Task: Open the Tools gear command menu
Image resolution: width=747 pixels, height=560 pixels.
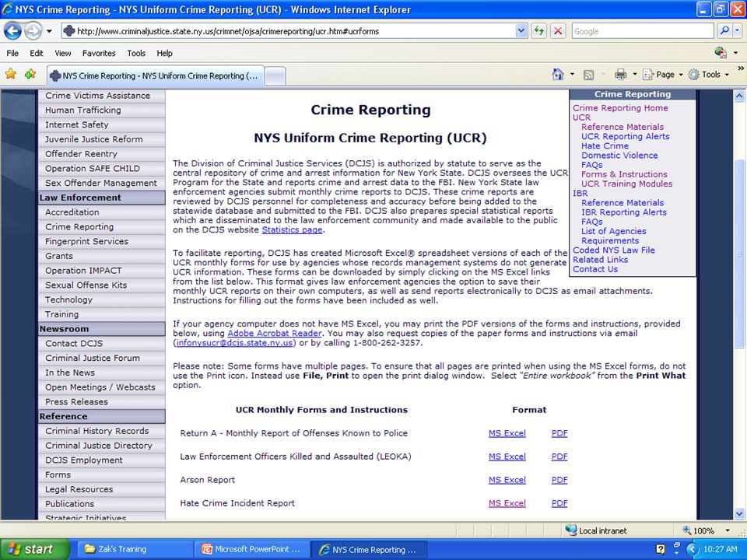Action: [x=709, y=75]
